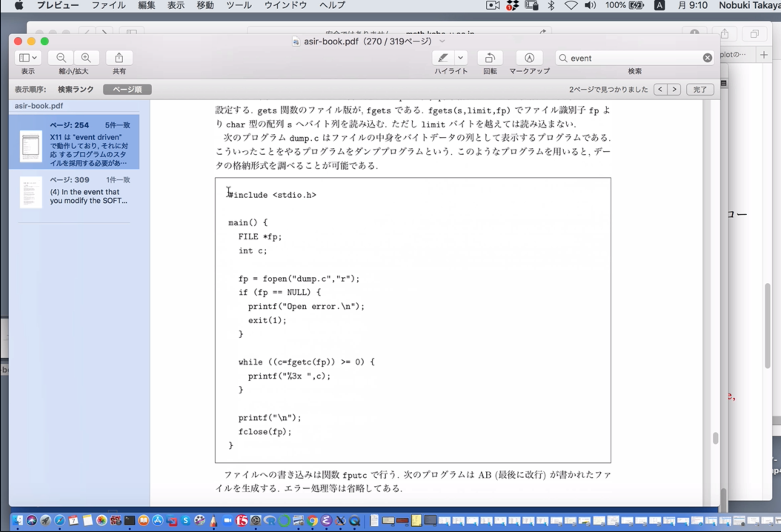Open the ヘルプ menu
The height and width of the screenshot is (532, 781).
click(x=332, y=5)
